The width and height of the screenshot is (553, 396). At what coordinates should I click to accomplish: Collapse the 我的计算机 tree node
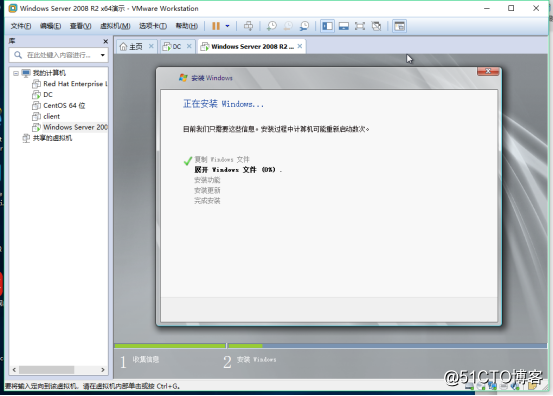coord(16,73)
